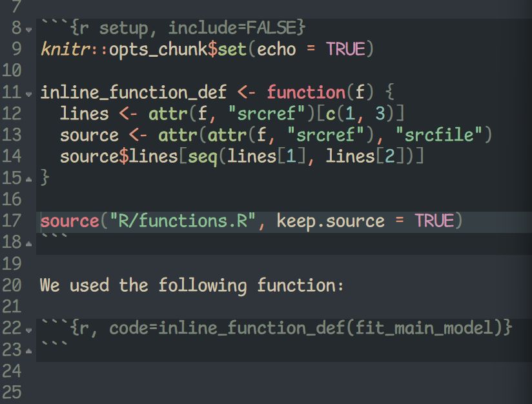Click 'opts_chunk' on line 9
The height and width of the screenshot is (404, 532).
pyautogui.click(x=158, y=49)
